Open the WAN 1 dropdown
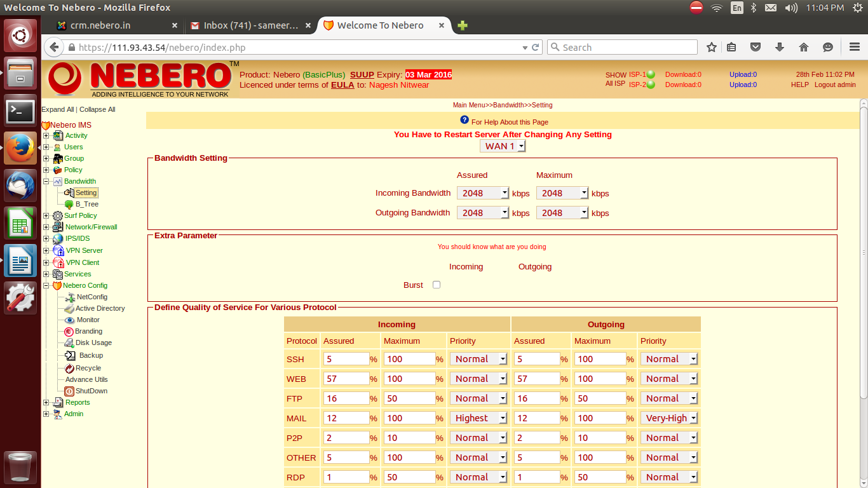Screen dimensions: 868x488 click(503, 146)
